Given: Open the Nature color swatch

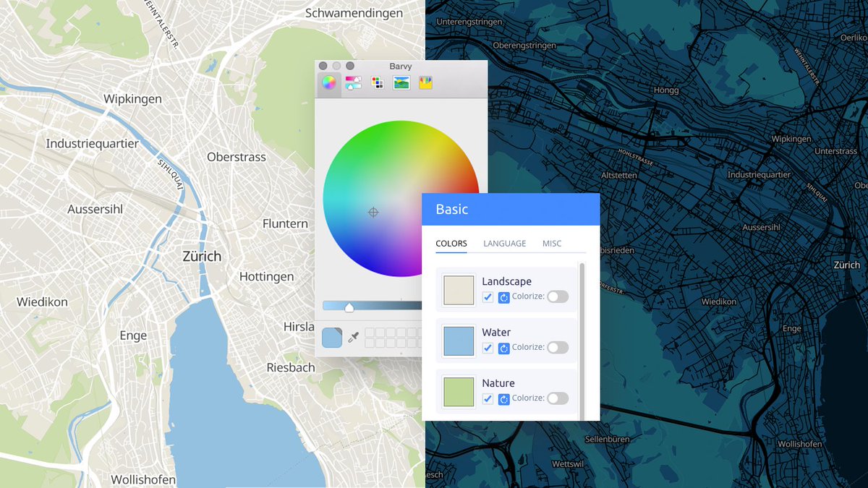Looking at the screenshot, I should [x=459, y=391].
